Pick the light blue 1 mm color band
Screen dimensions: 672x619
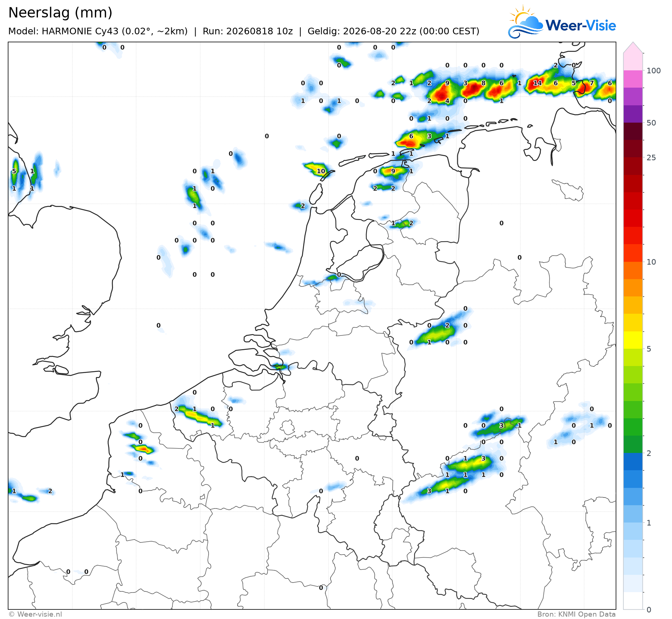633,514
